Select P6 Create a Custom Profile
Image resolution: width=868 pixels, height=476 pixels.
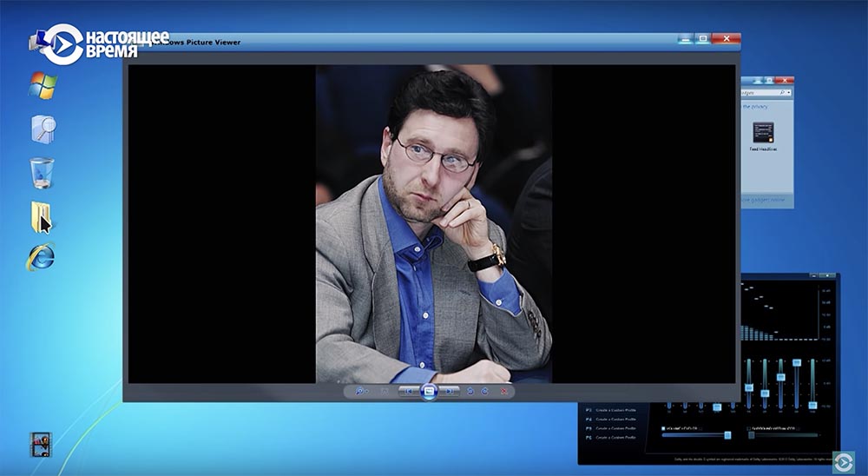[x=611, y=437]
